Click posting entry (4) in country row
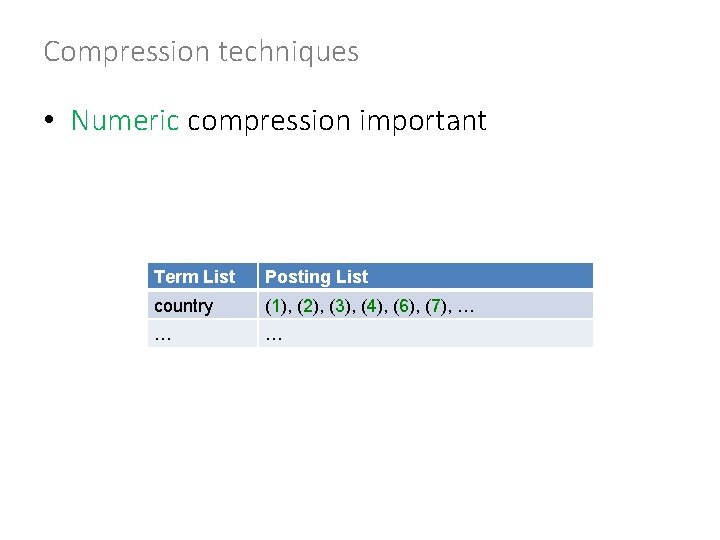The width and height of the screenshot is (720, 540). point(372,306)
